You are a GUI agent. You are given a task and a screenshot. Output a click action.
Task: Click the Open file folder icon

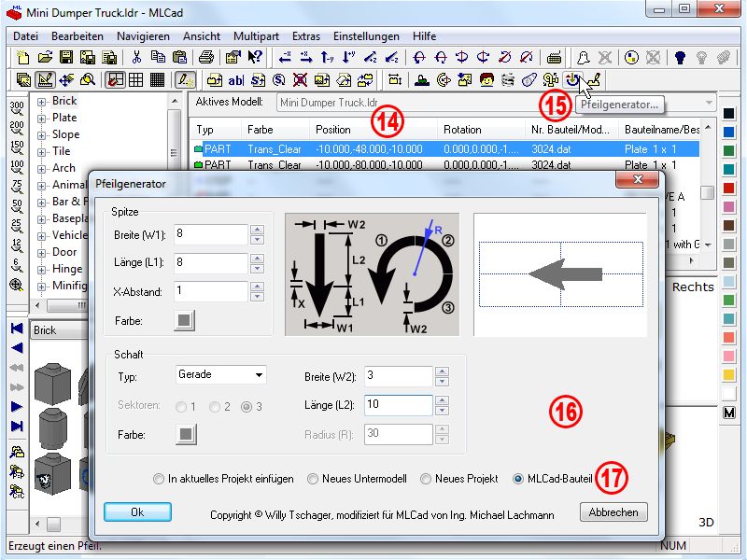click(44, 57)
